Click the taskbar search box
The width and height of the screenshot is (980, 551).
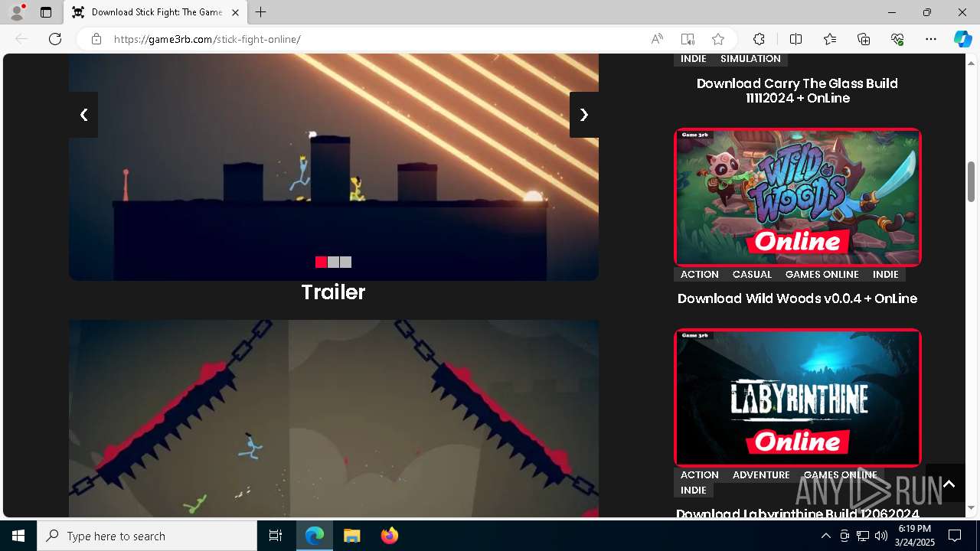click(x=147, y=536)
